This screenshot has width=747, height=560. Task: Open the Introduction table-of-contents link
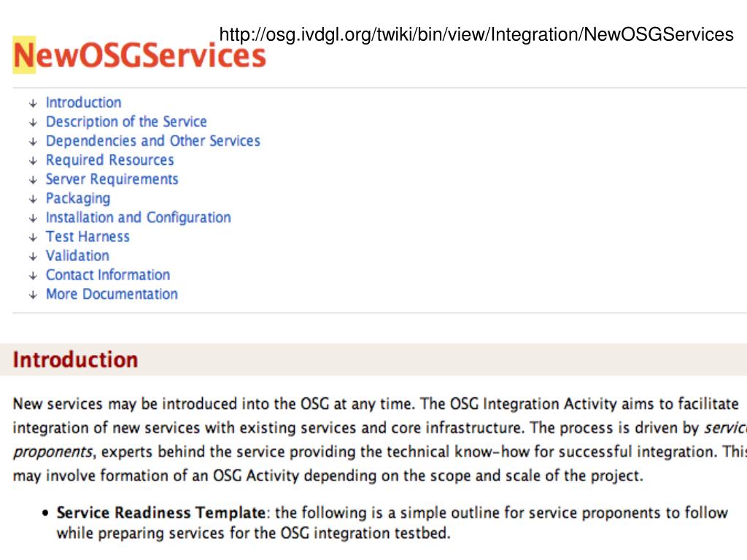[83, 102]
